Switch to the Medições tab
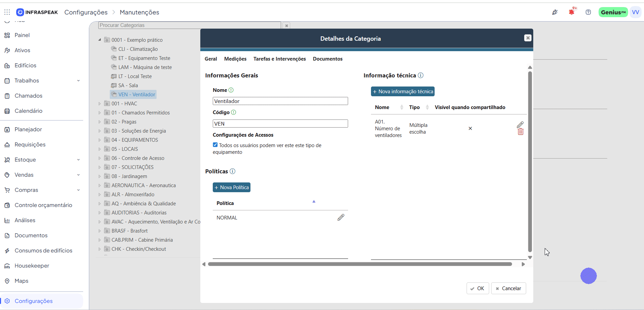Viewport: 644px width, 310px height. [x=235, y=59]
